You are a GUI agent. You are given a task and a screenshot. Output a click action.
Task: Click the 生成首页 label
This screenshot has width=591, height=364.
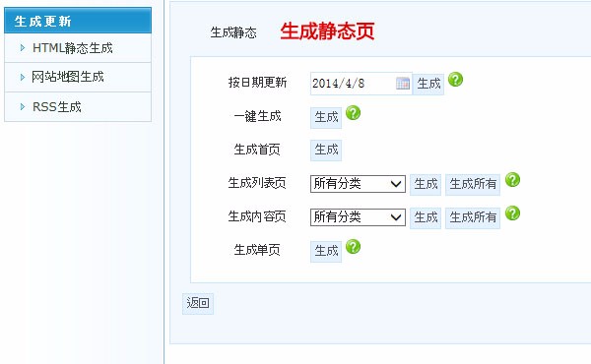[x=257, y=150]
